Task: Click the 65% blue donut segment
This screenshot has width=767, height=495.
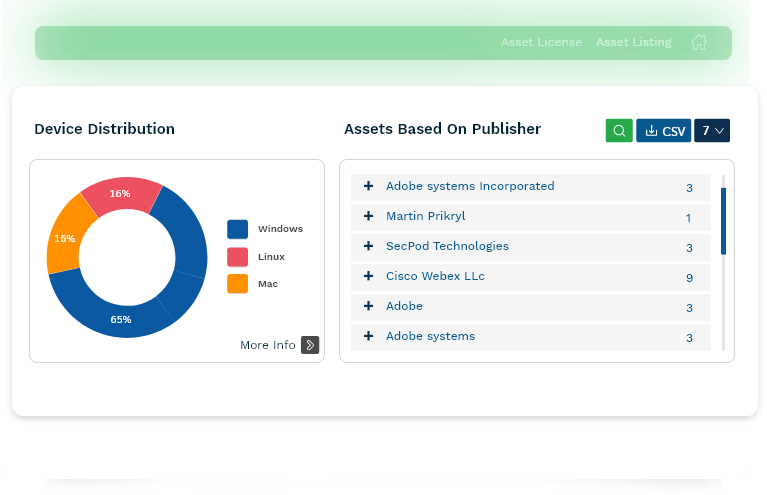Action: 121,319
